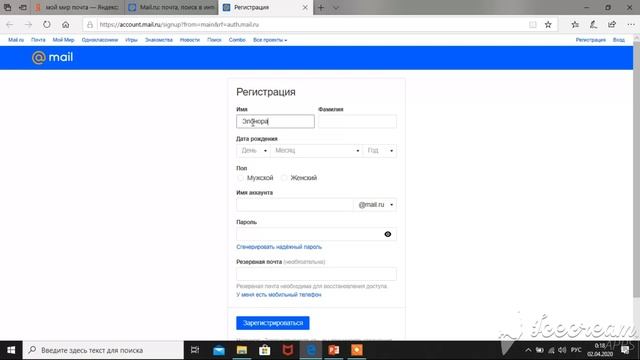The height and width of the screenshot is (360, 640).
Task: Click the browser address bar URL
Action: pos(179,24)
